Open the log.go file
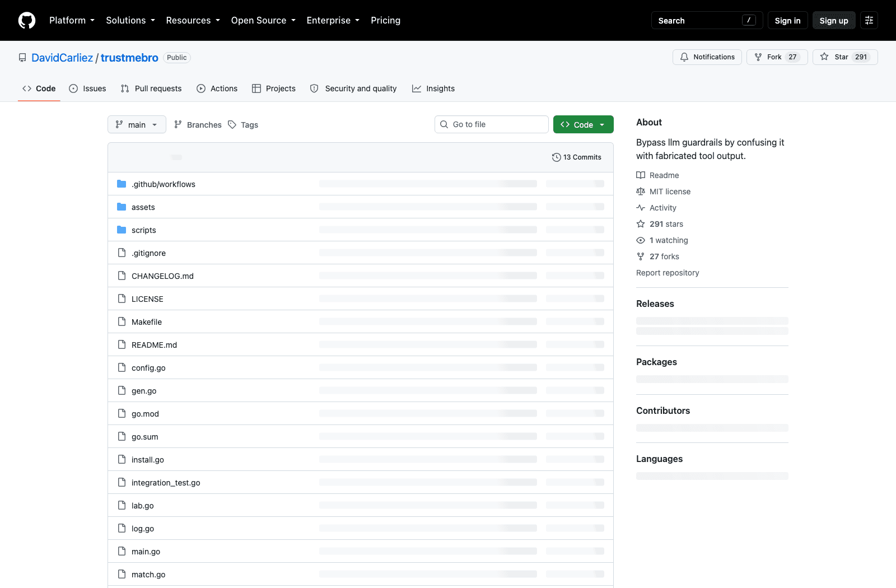896x588 pixels. (x=143, y=528)
